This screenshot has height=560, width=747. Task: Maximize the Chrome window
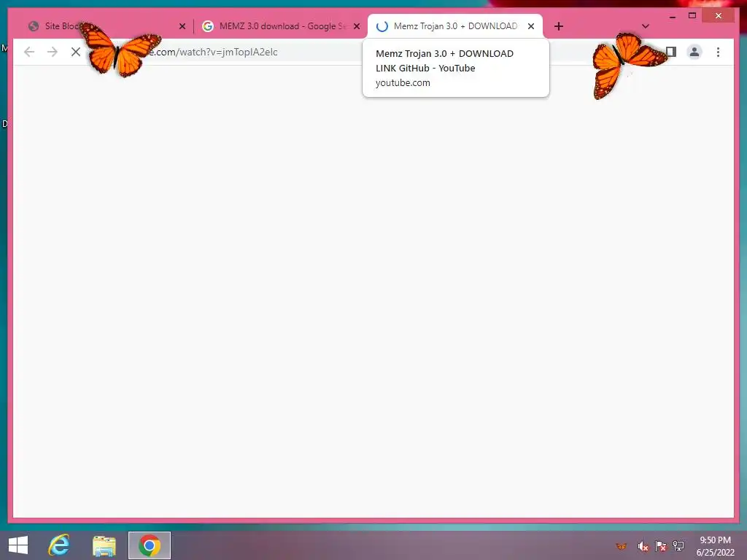tap(692, 16)
